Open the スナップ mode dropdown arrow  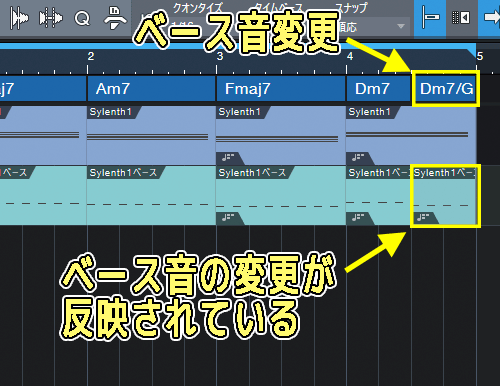[x=401, y=26]
